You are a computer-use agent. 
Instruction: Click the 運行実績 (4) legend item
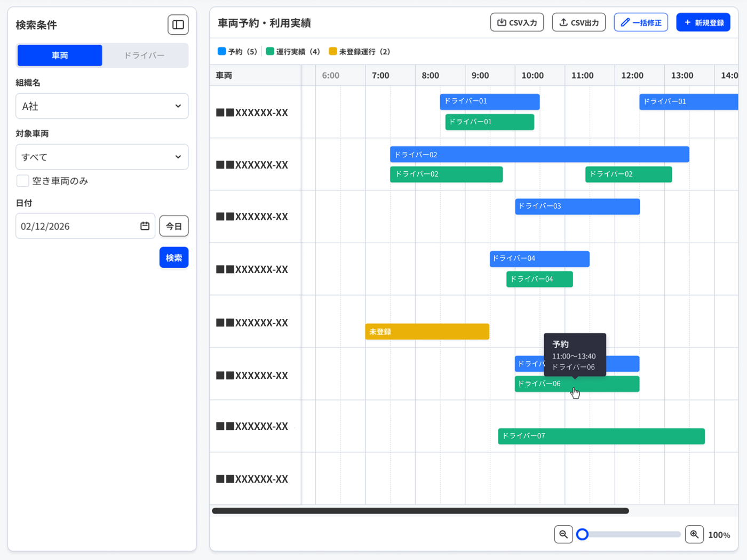pos(293,52)
